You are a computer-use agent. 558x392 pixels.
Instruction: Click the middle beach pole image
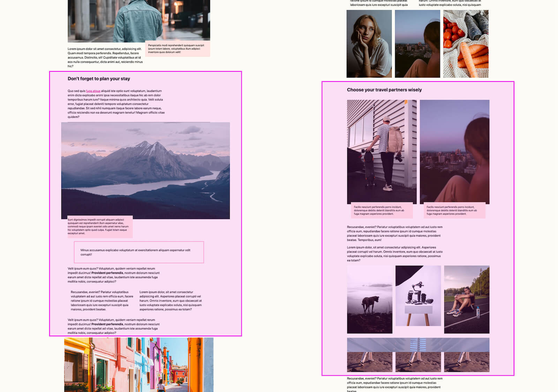tap(417, 355)
